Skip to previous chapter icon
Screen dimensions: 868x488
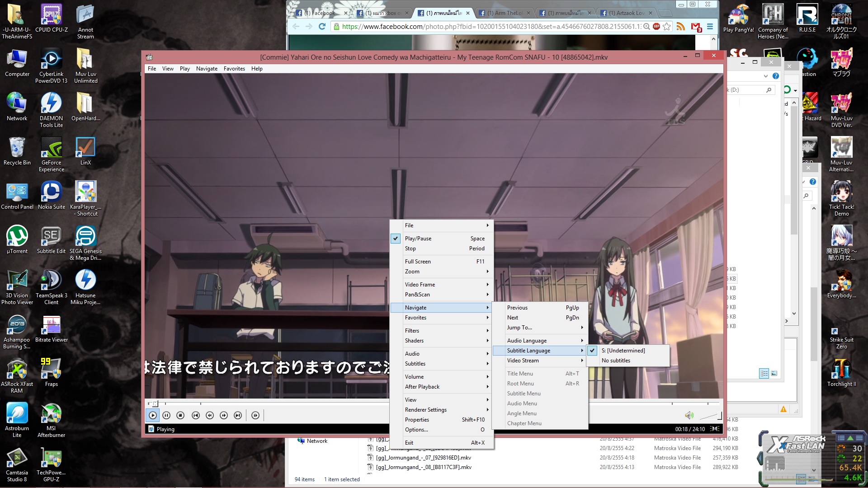click(195, 415)
